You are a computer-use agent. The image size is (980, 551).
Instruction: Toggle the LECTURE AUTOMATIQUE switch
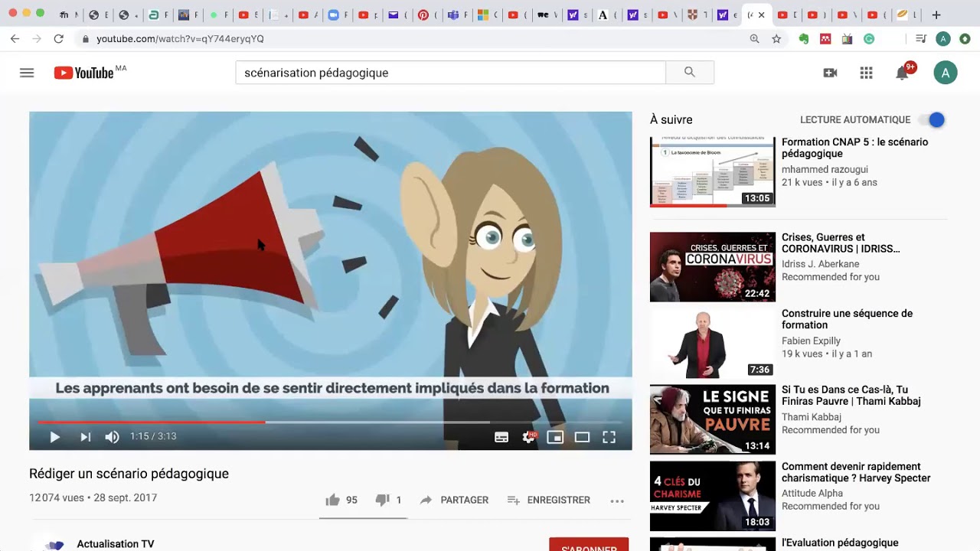pos(933,120)
